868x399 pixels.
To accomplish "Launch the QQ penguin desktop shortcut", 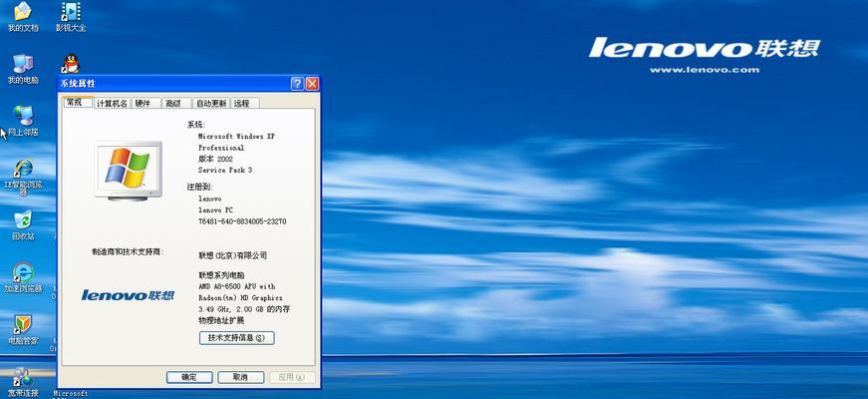I will pyautogui.click(x=71, y=64).
